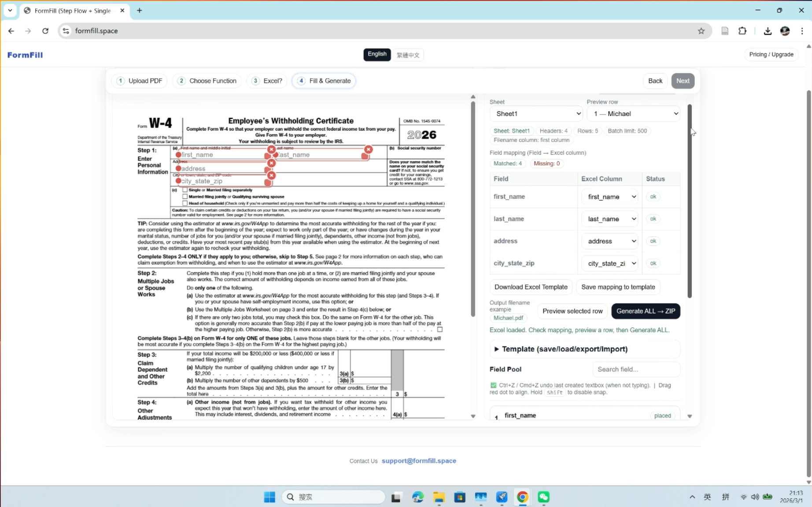Click the Search field input box

tap(636, 369)
